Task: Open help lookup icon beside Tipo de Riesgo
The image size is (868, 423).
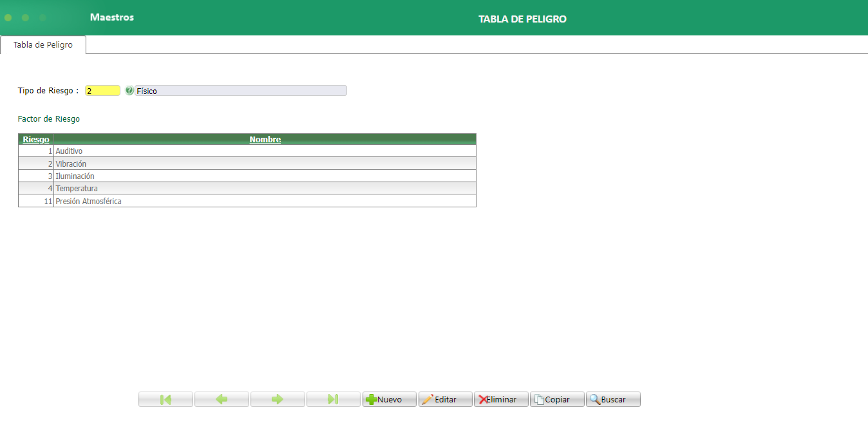Action: (x=129, y=91)
